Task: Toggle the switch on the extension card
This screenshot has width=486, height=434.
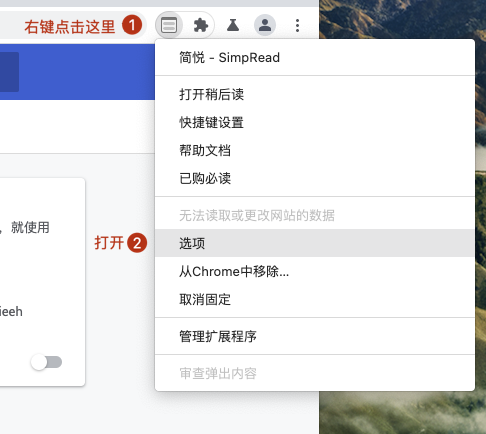Action: 46,362
